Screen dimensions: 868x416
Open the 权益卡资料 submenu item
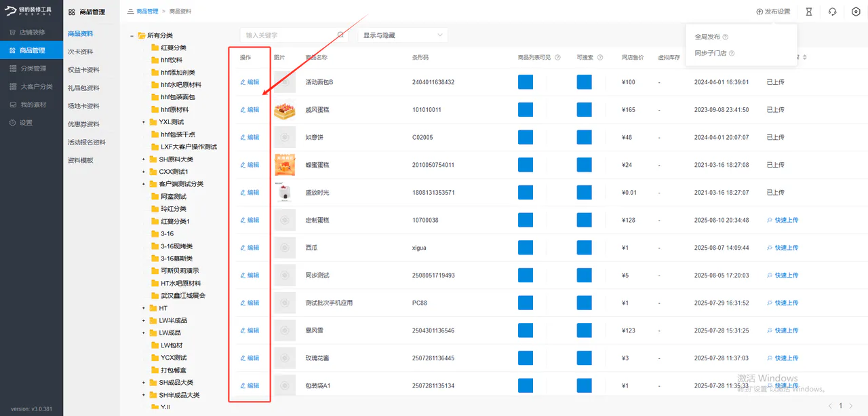point(83,70)
